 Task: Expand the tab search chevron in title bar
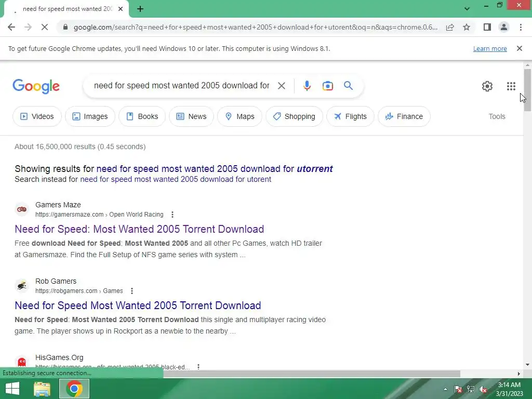point(467,9)
